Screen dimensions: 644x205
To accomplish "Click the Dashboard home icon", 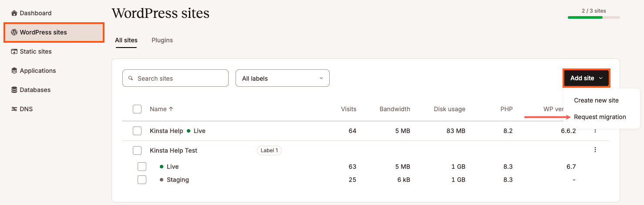I will click(14, 13).
